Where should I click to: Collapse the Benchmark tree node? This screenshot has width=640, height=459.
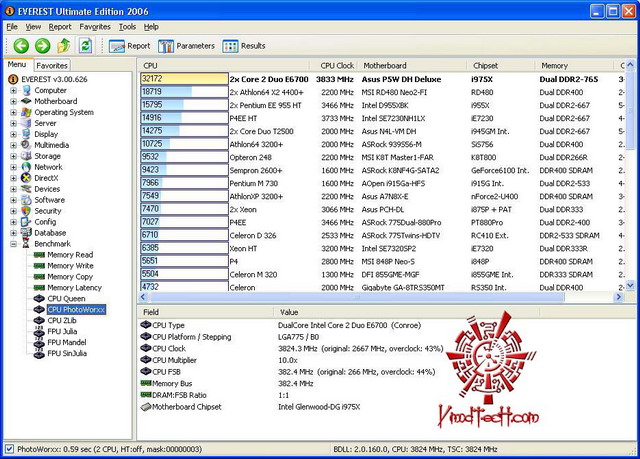(x=13, y=244)
